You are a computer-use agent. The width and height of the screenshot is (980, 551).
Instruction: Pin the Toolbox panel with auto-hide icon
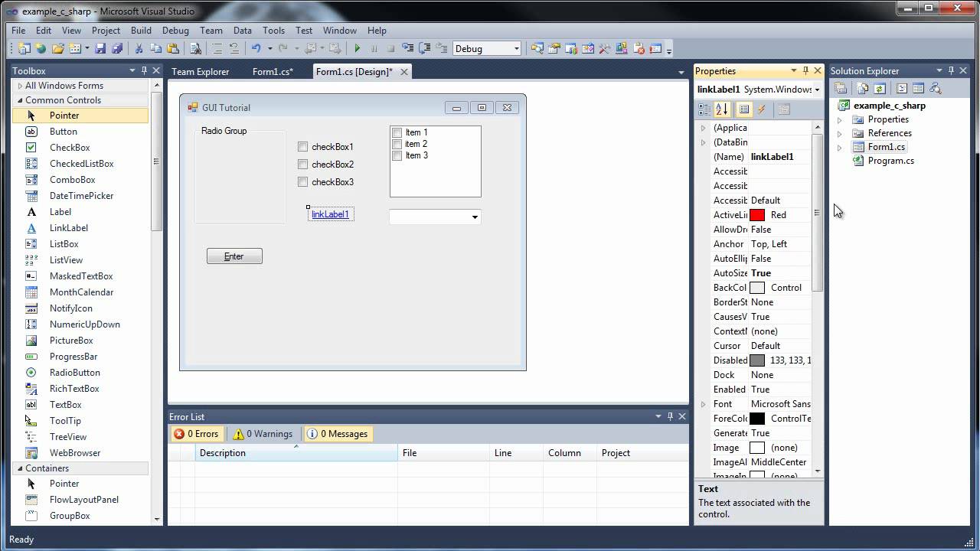click(144, 70)
